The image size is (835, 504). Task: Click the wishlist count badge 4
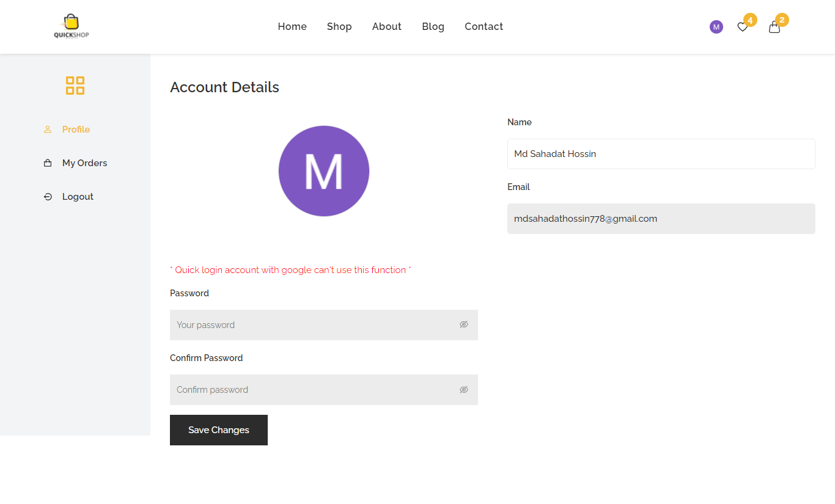click(750, 20)
